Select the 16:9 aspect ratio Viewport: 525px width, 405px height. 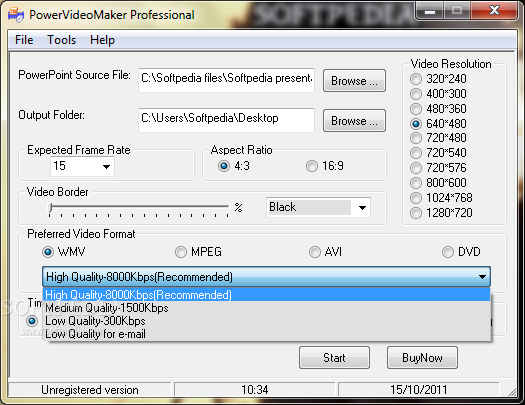[x=324, y=166]
